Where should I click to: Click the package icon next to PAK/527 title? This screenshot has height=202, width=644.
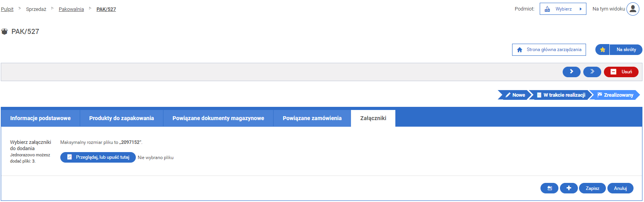[x=5, y=32]
